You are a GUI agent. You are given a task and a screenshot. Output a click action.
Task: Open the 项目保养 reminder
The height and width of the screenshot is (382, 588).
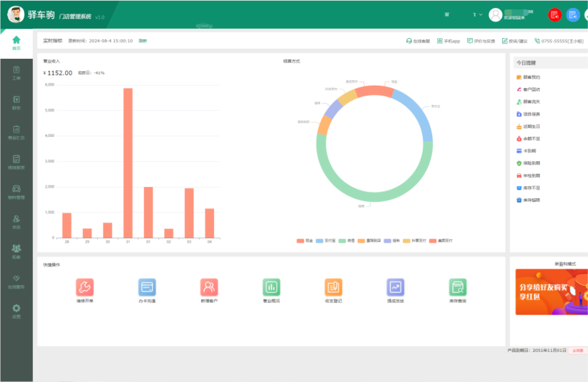pos(528,115)
